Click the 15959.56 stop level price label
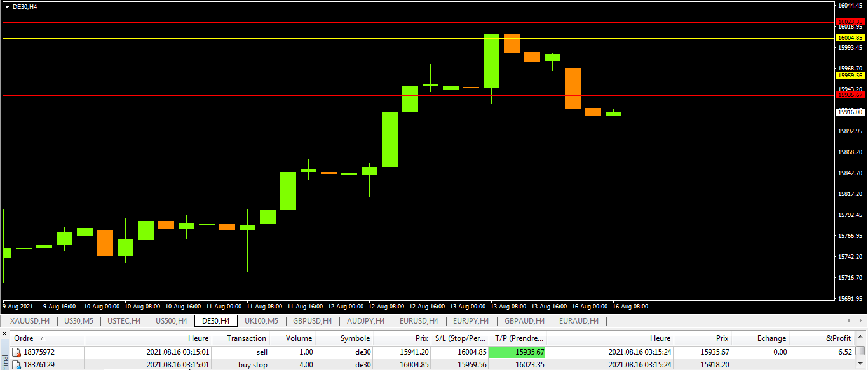This screenshot has width=868, height=370. (850, 75)
